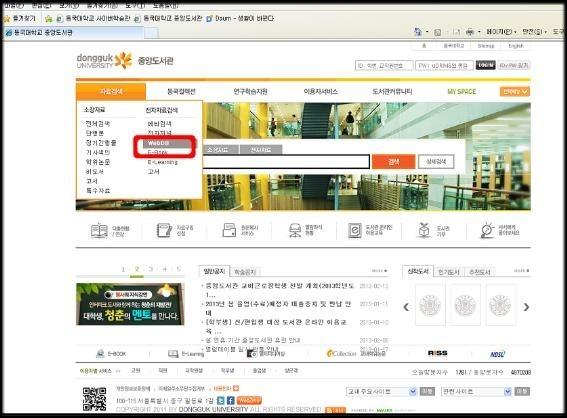Click the Dongguk University logo
The height and width of the screenshot is (418, 567).
[104, 61]
